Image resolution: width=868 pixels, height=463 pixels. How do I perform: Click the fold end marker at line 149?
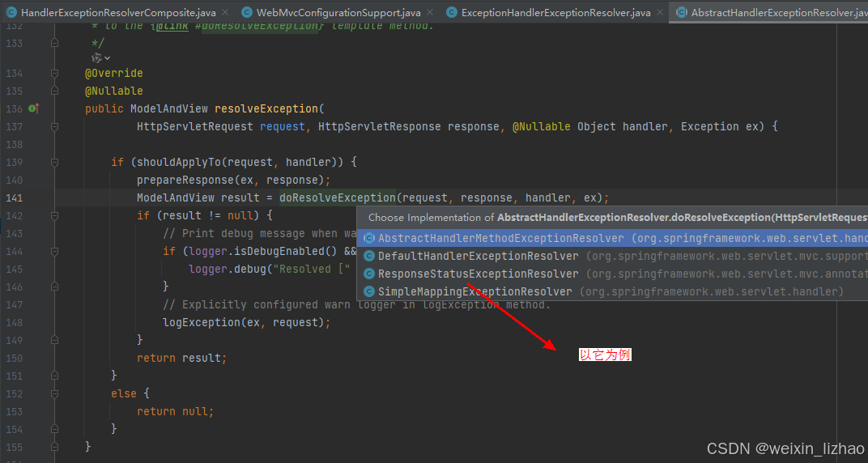point(54,340)
